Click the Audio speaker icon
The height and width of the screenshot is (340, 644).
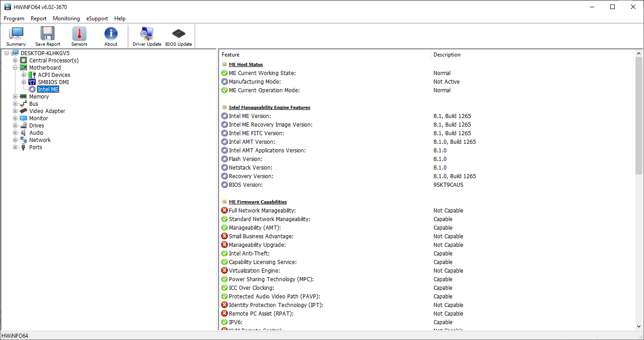(x=23, y=133)
